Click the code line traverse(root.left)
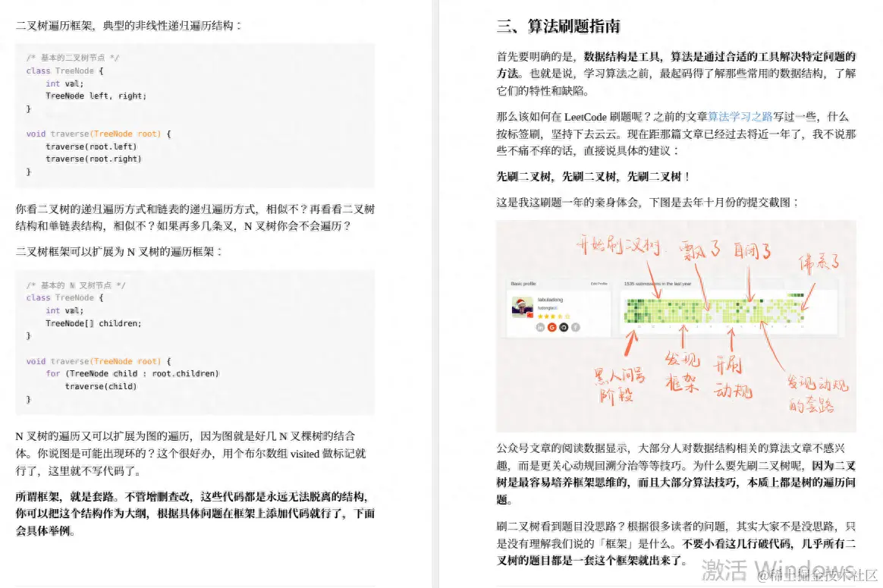 pyautogui.click(x=91, y=146)
